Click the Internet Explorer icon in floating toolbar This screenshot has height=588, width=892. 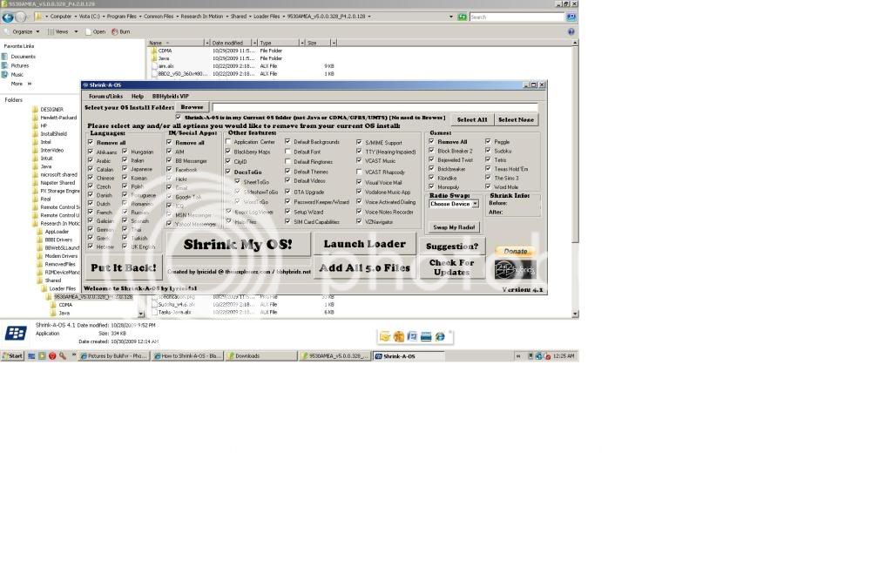click(x=440, y=336)
